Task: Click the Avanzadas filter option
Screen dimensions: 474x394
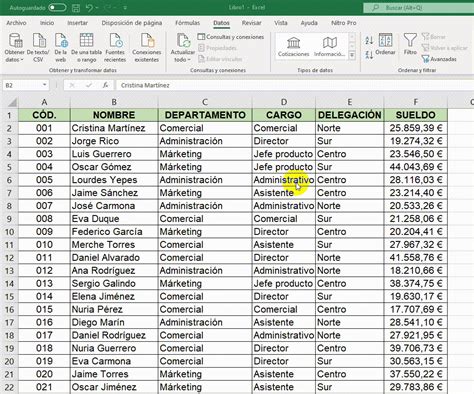Action: pos(439,59)
